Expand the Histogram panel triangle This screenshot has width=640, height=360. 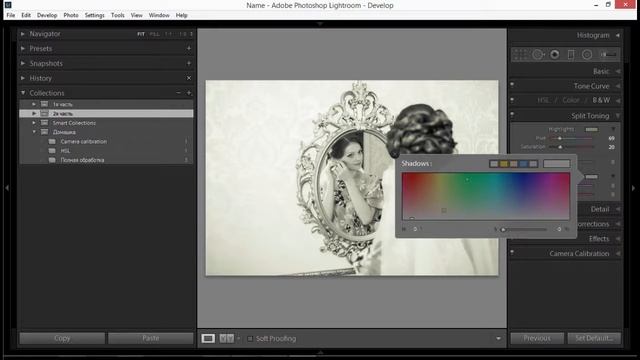tap(618, 36)
